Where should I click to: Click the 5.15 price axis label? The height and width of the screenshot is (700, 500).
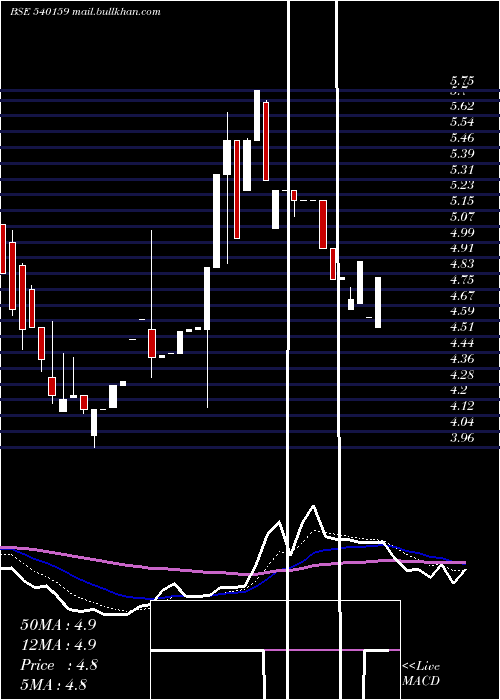click(462, 201)
